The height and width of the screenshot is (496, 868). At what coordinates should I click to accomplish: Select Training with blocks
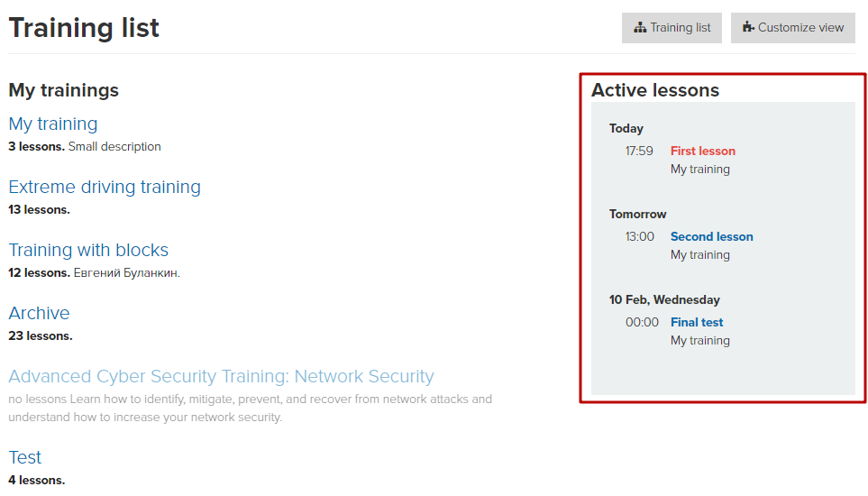click(88, 250)
